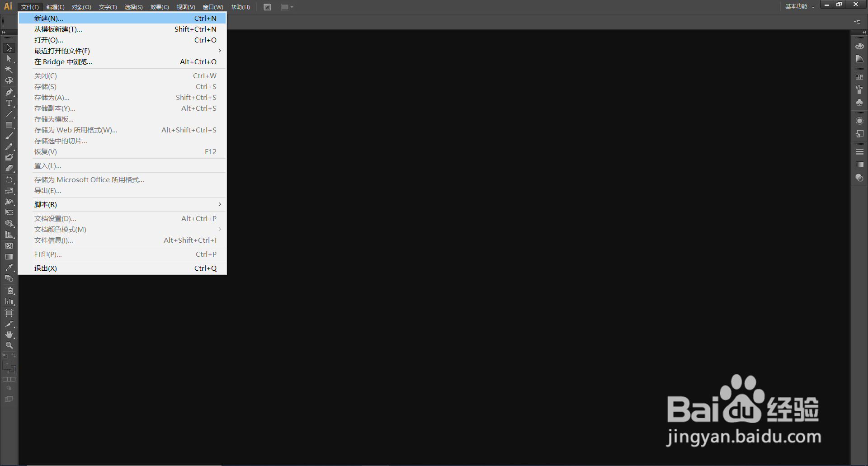Select the Slice tool
Viewport: 868px width, 466px height.
tap(9, 324)
